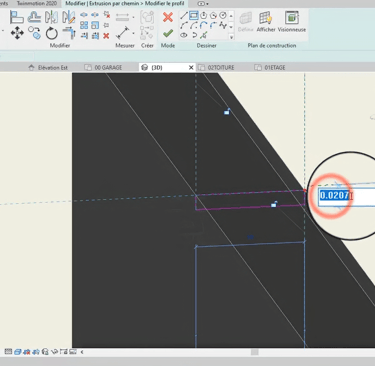Select the Modifier Extrusion par chemin tab
Image resolution: width=375 pixels, height=366 pixels.
point(125,4)
